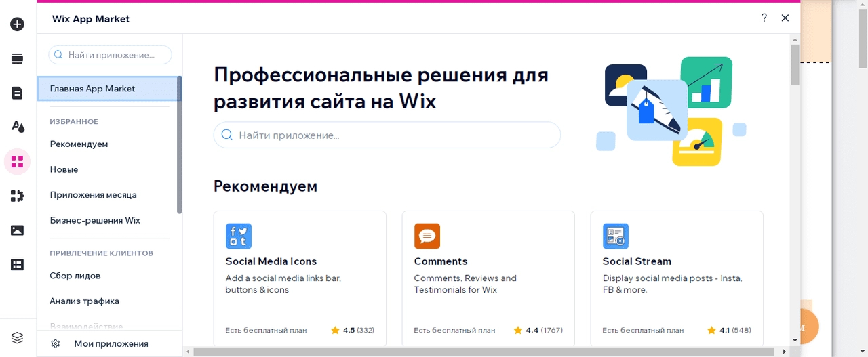
Task: Select the pink App Market grid icon
Action: pyautogui.click(x=17, y=162)
